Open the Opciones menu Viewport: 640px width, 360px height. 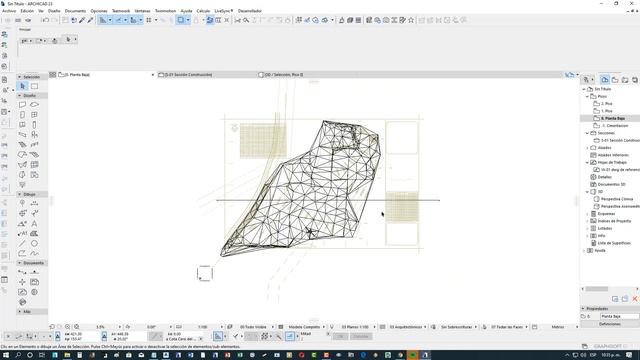tap(99, 11)
